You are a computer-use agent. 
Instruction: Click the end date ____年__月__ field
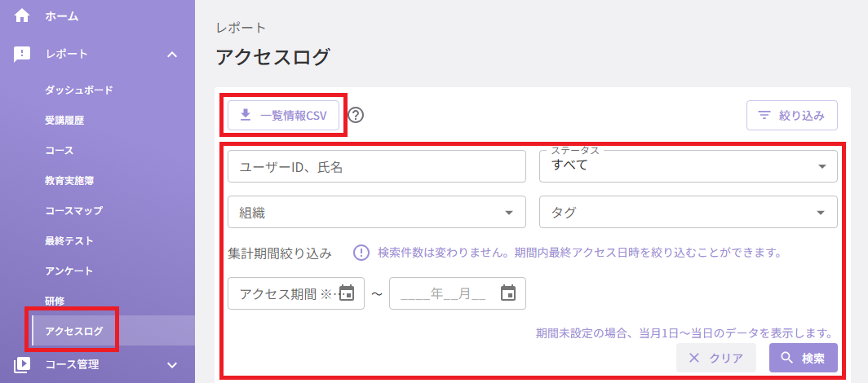pyautogui.click(x=458, y=293)
